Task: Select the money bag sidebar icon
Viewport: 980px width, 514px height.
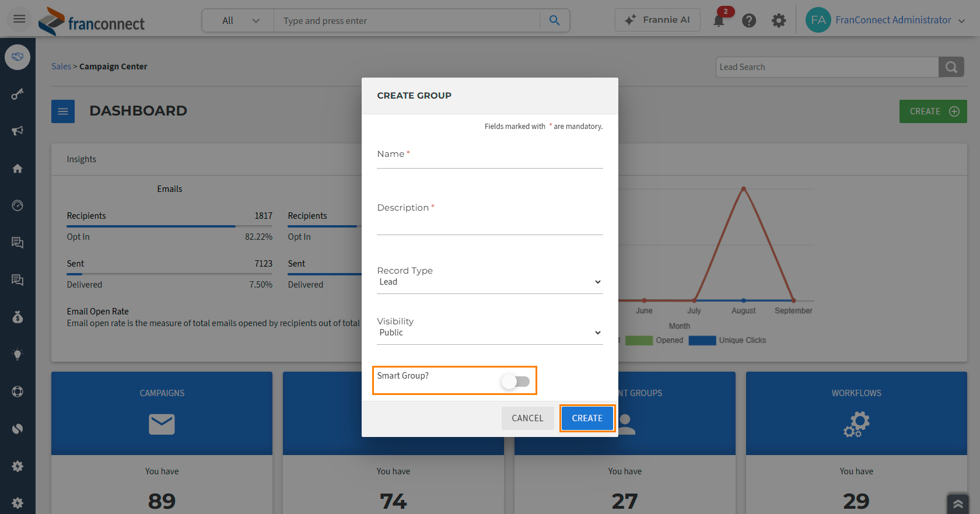Action: (x=17, y=317)
